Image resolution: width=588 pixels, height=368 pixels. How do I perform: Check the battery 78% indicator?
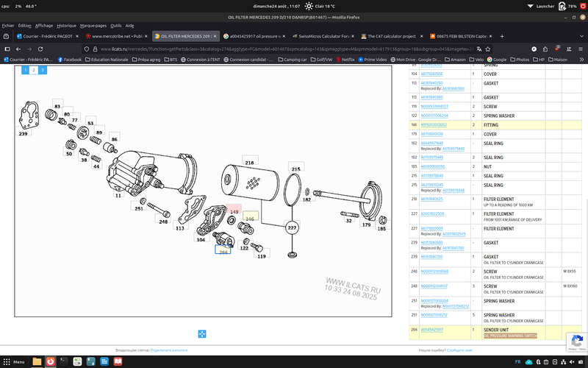pyautogui.click(x=567, y=6)
